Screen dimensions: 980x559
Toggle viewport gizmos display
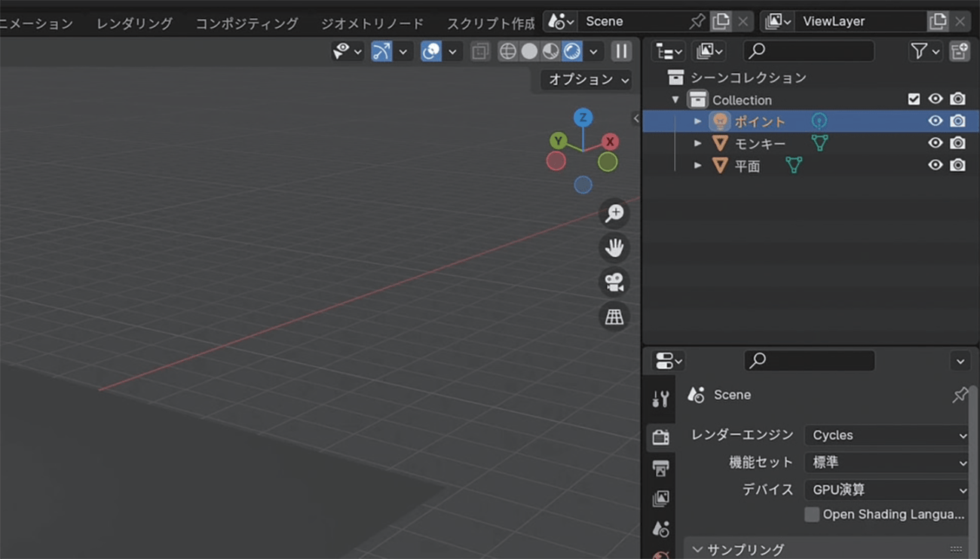click(382, 50)
